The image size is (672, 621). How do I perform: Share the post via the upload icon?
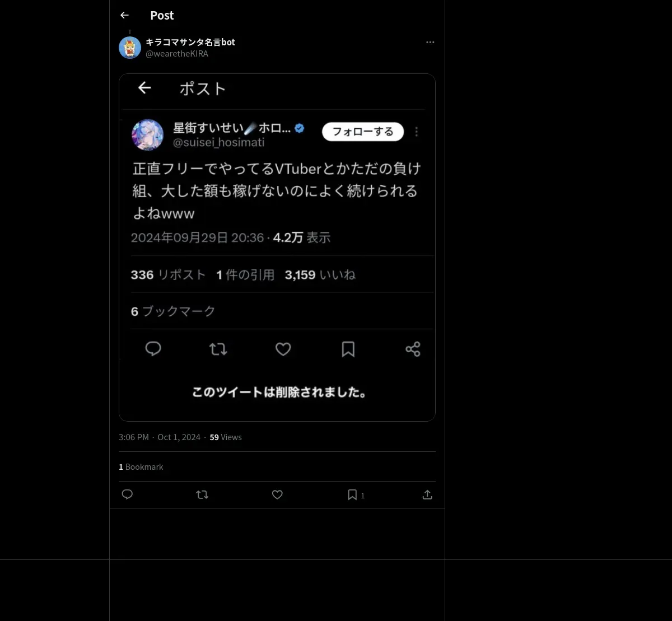click(x=427, y=494)
